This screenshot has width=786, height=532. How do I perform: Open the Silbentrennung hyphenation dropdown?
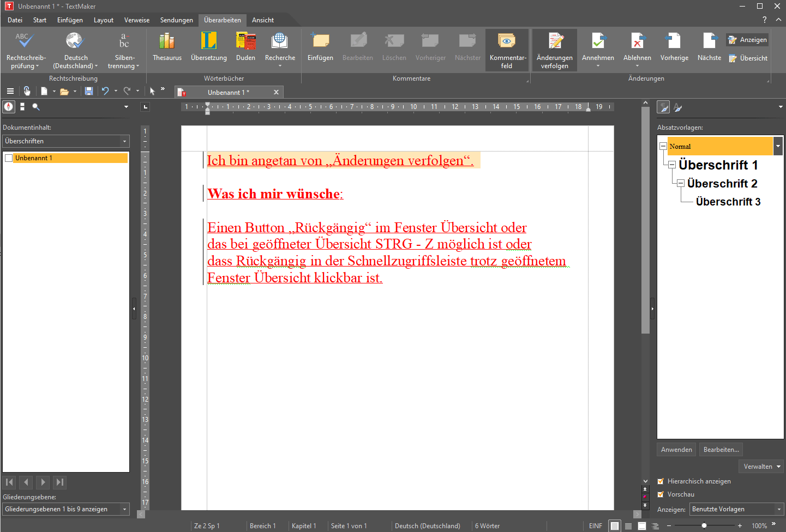124,50
